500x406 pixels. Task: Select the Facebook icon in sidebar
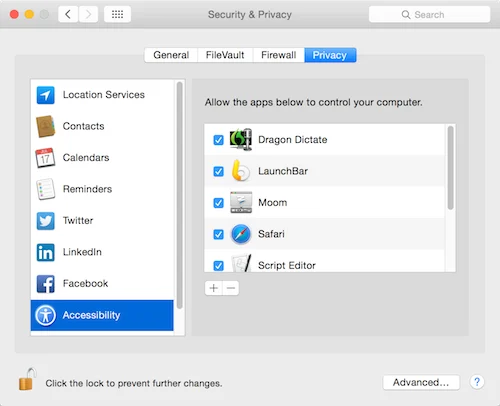[x=45, y=284]
